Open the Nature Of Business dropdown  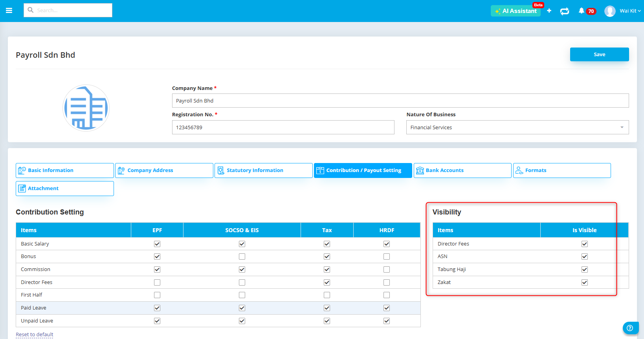(517, 127)
